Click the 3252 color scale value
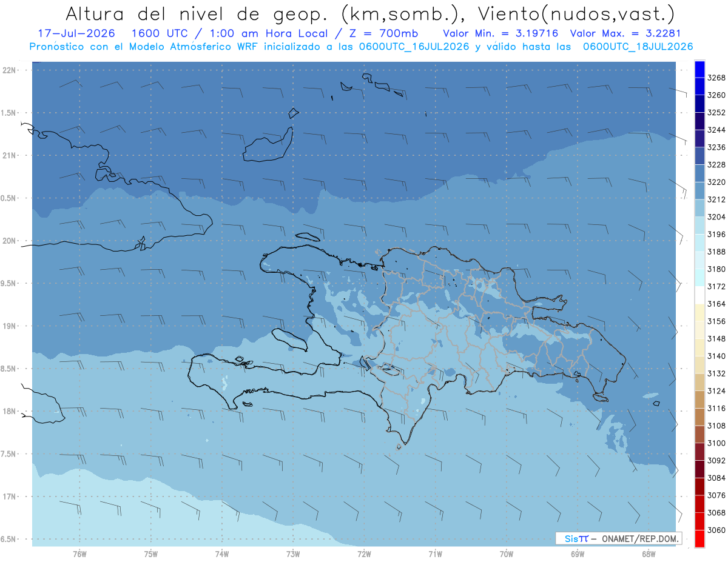728x562 pixels. (716, 112)
